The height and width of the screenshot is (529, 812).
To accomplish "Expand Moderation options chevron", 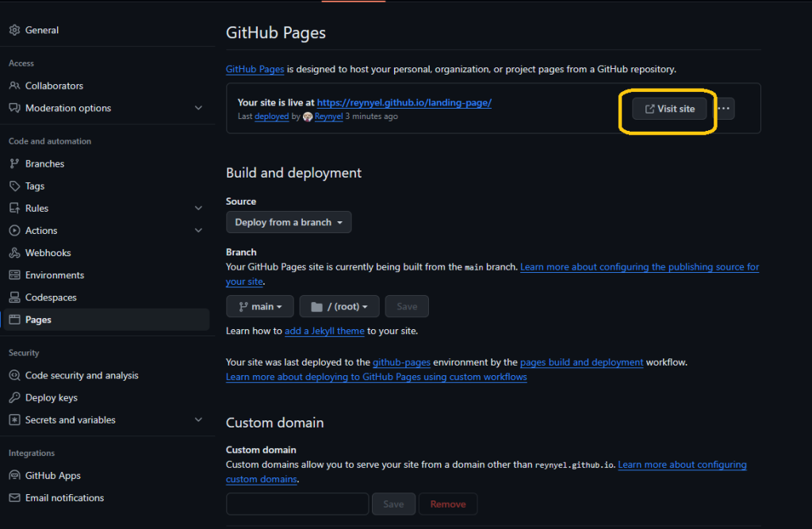I will (198, 108).
